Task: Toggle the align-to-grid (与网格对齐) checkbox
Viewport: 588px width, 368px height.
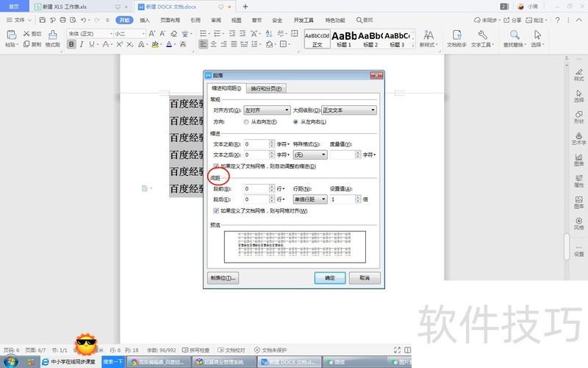Action: (217, 210)
